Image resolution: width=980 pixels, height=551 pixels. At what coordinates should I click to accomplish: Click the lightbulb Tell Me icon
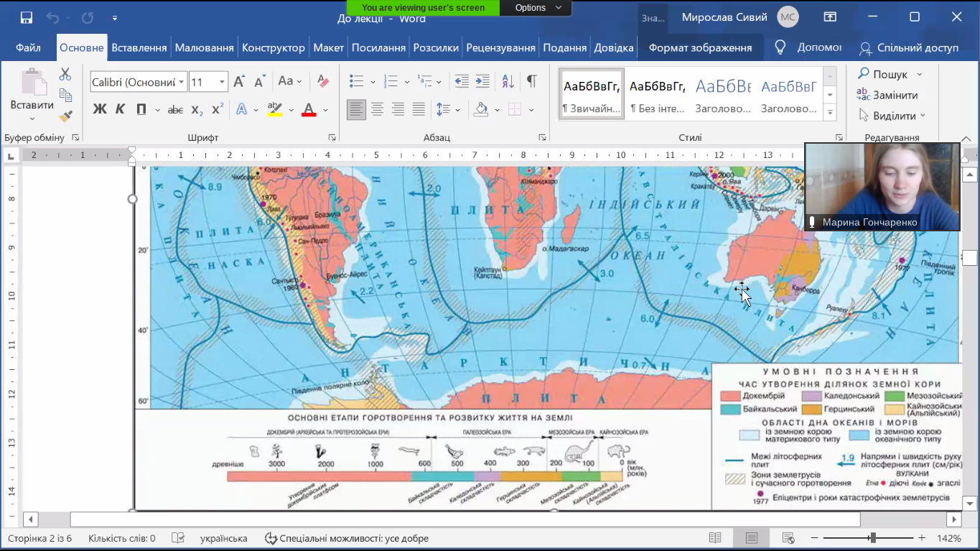coord(780,47)
